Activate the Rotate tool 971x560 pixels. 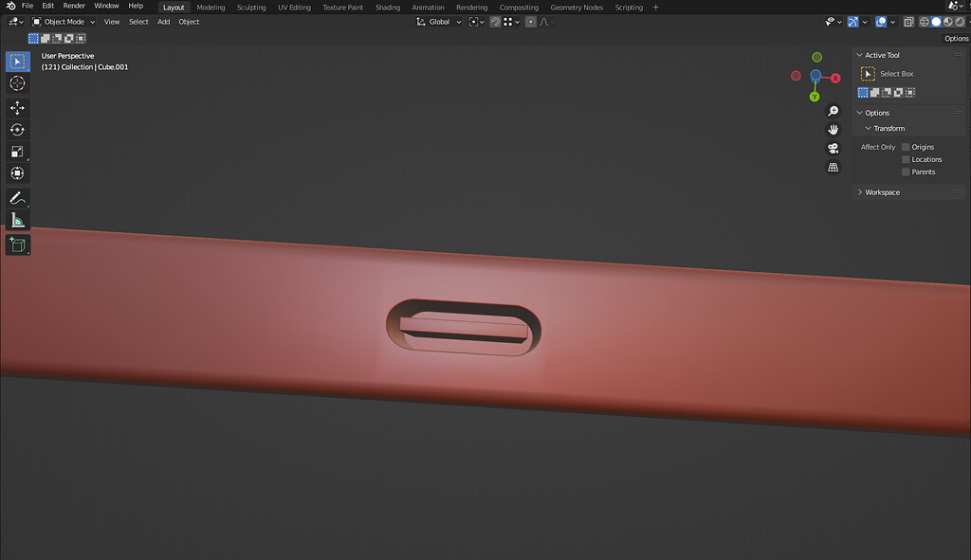coord(17,130)
